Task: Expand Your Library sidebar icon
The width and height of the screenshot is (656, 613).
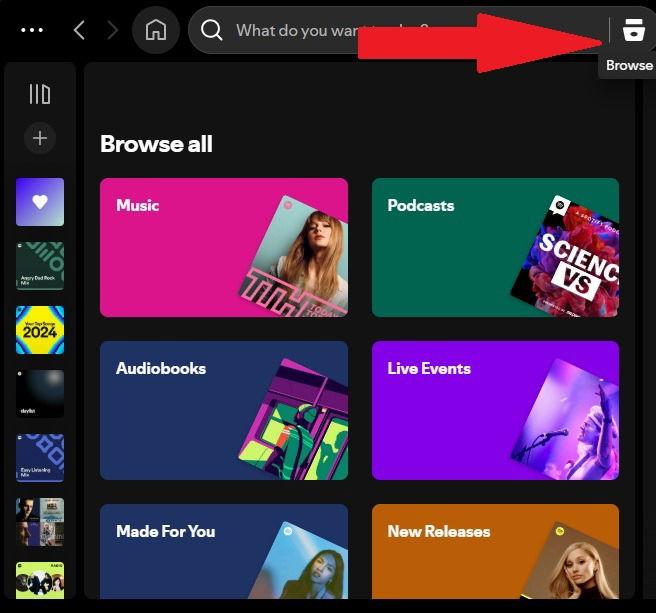Action: pos(40,94)
